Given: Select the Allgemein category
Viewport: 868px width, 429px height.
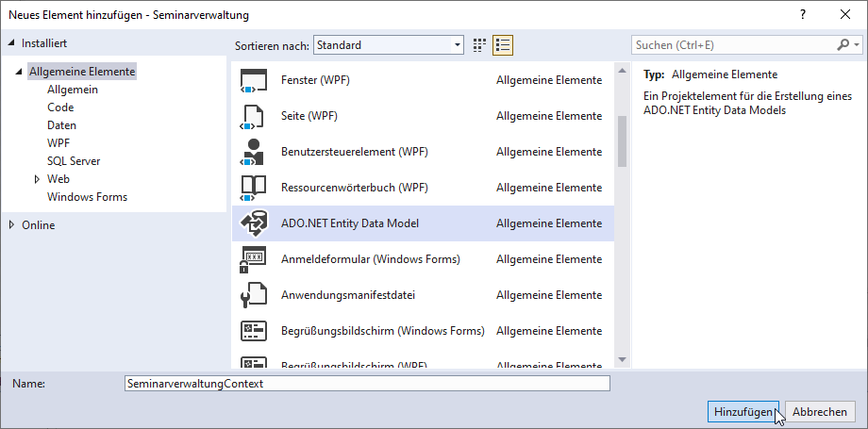Looking at the screenshot, I should tap(73, 90).
